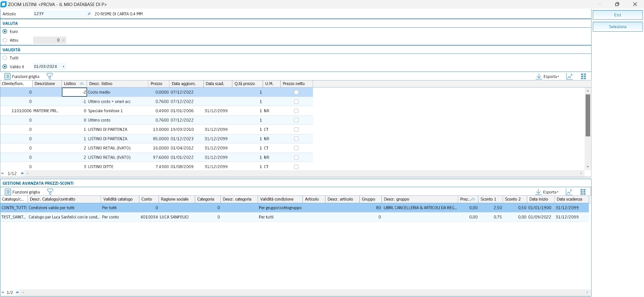Image resolution: width=644 pixels, height=297 pixels.
Task: Click the grid layout icon in the lower toolbar
Action: tap(584, 192)
